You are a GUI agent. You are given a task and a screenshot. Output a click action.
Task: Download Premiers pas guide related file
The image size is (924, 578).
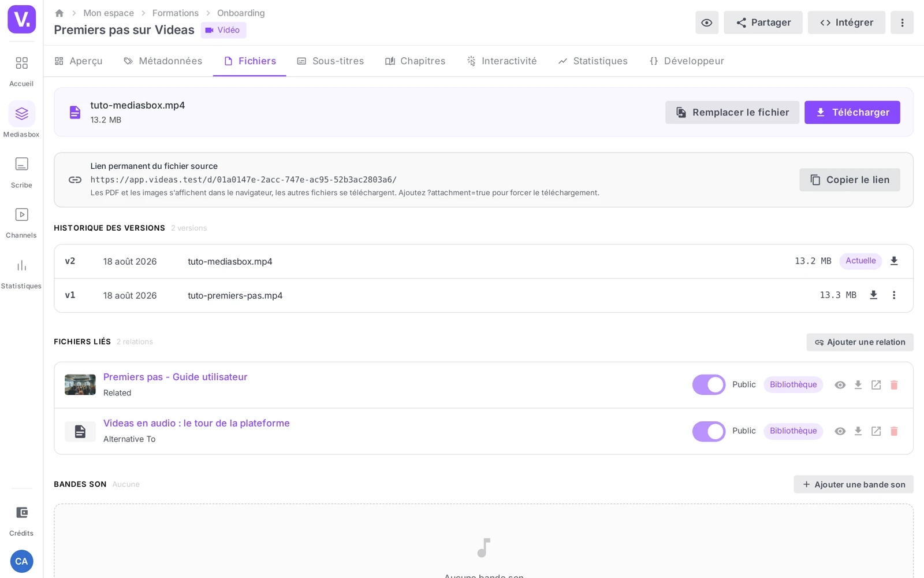coord(858,385)
